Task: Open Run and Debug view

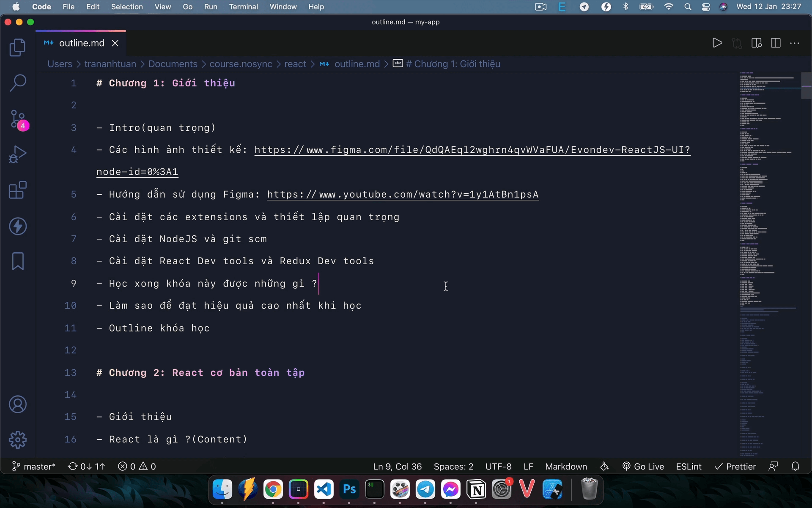Action: [x=17, y=155]
